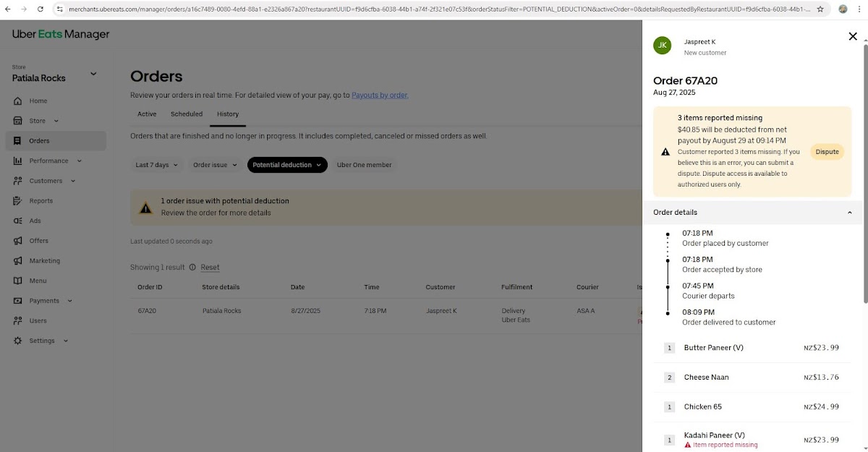Open Orders in the sidebar menu
This screenshot has height=452, width=868.
[56, 141]
